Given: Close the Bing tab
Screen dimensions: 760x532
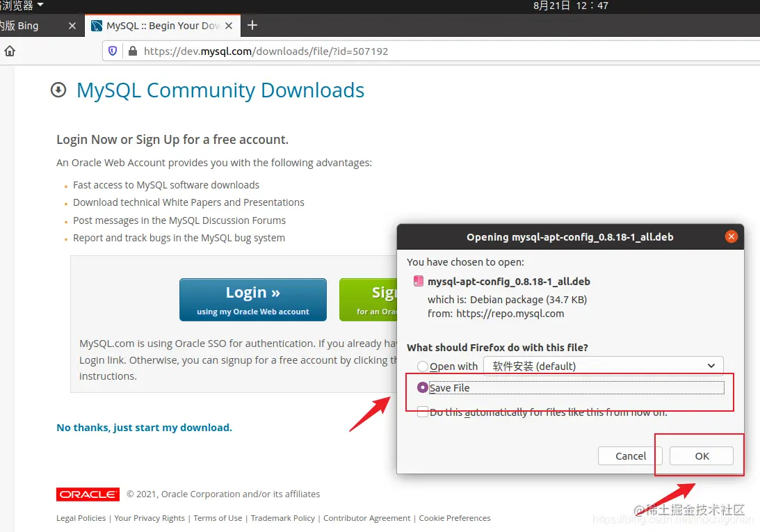Looking at the screenshot, I should point(72,26).
